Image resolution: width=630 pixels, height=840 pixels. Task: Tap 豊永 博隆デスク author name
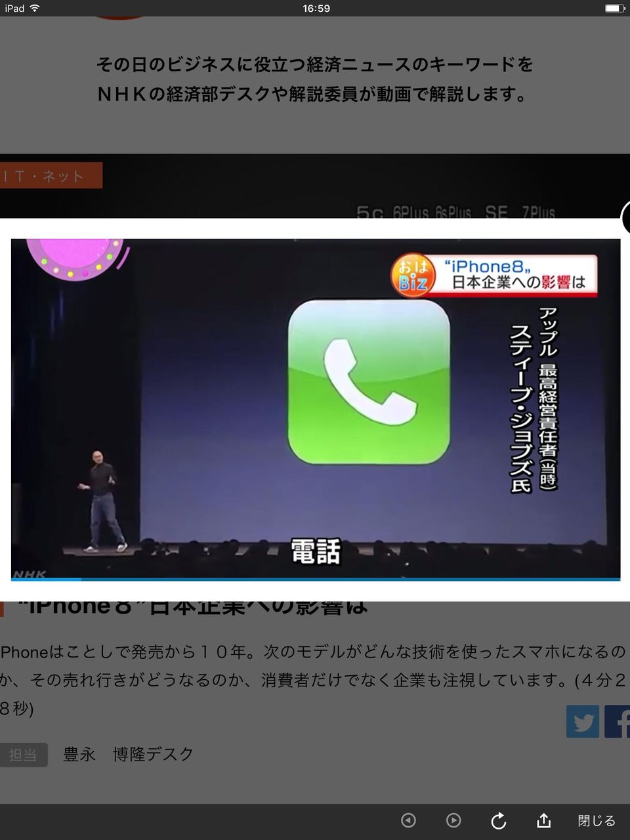(x=129, y=754)
